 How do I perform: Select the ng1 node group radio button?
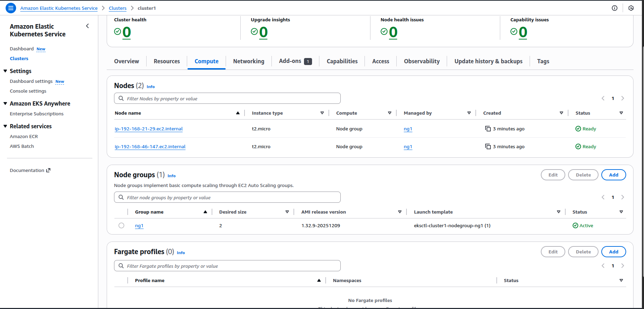pyautogui.click(x=121, y=225)
